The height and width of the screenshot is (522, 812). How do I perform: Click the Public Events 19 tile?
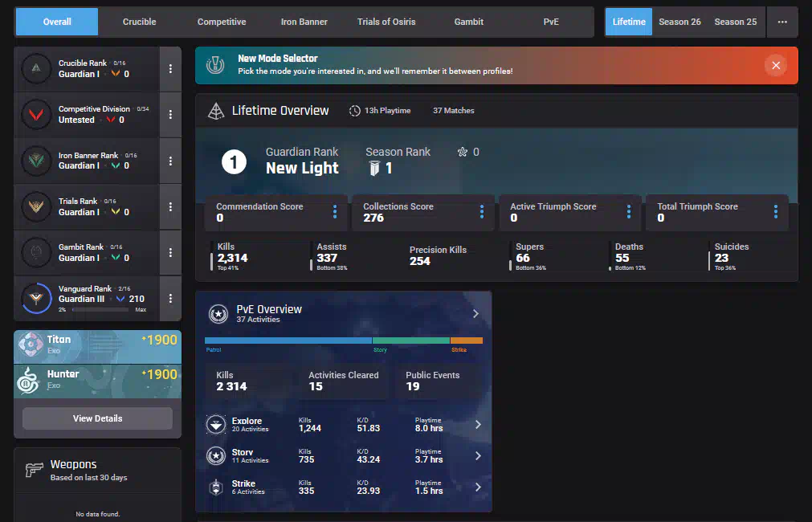point(438,381)
